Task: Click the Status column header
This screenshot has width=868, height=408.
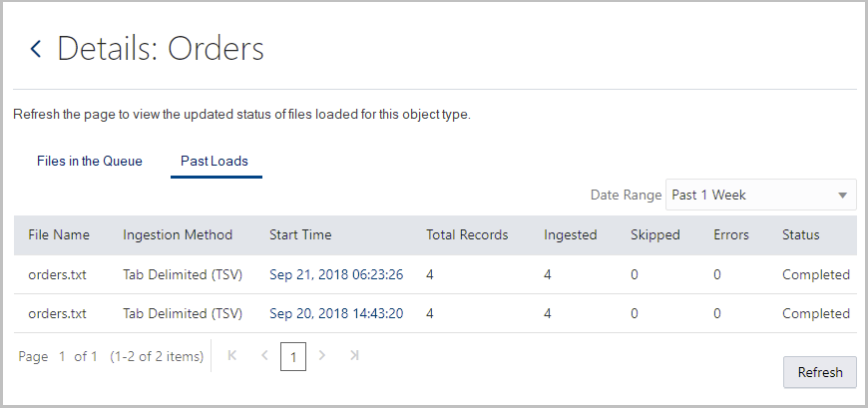Action: pyautogui.click(x=800, y=235)
